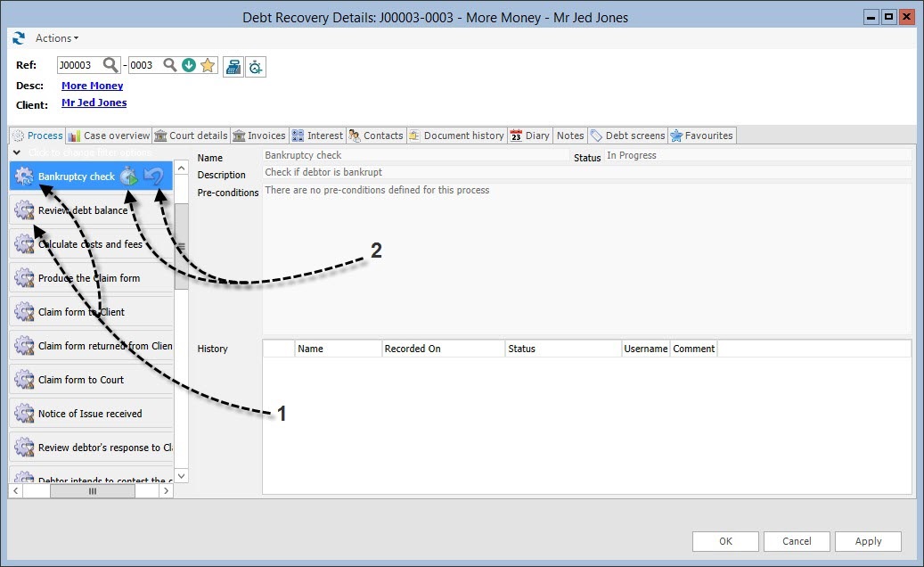Start the Bankruptcy check timer play icon
Image resolution: width=924 pixels, height=567 pixels.
pos(130,177)
